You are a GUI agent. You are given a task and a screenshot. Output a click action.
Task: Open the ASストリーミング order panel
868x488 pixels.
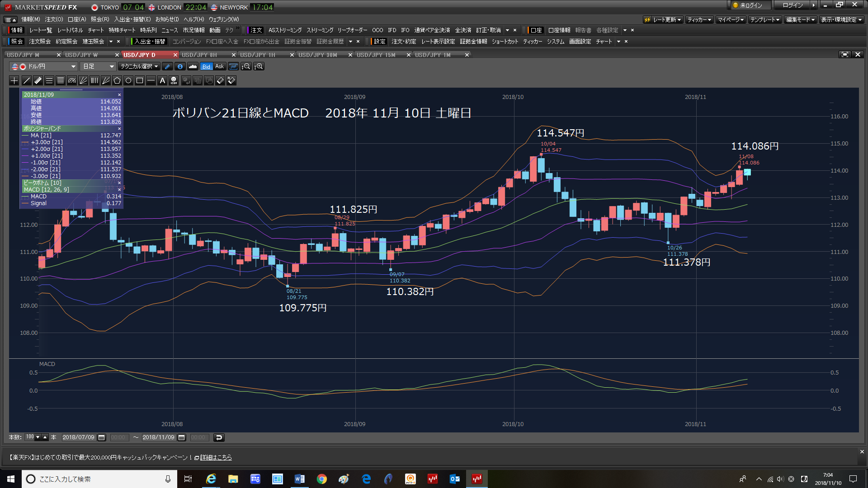pyautogui.click(x=285, y=30)
